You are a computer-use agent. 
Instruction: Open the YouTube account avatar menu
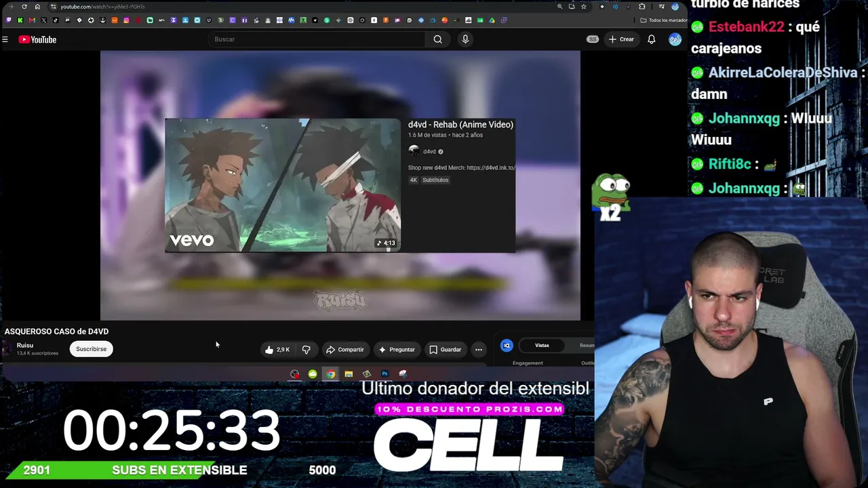pyautogui.click(x=675, y=39)
